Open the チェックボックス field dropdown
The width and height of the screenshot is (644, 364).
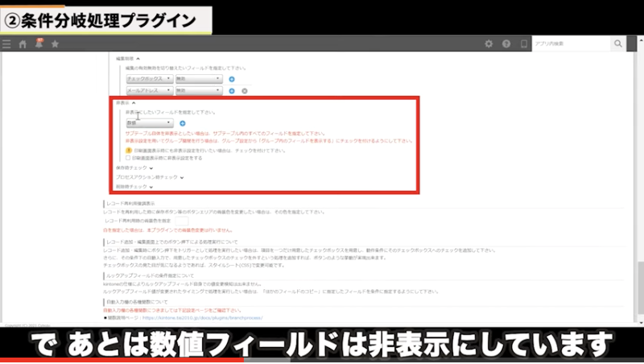[x=148, y=79]
